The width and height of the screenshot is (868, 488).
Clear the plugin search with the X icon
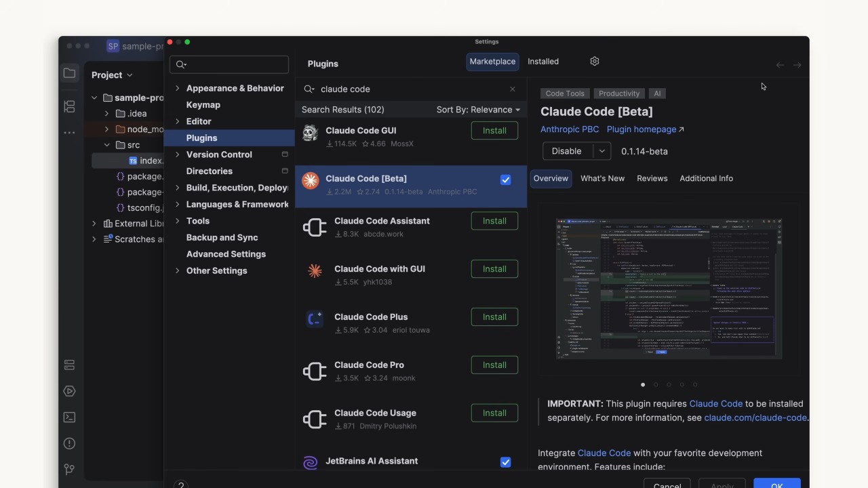[x=513, y=89]
